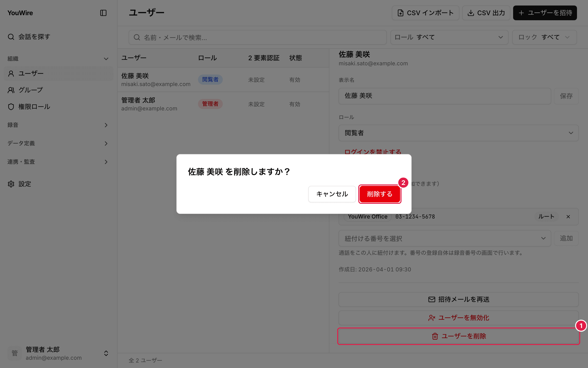Confirm with 削除する button
Image resolution: width=588 pixels, height=368 pixels.
tap(379, 194)
